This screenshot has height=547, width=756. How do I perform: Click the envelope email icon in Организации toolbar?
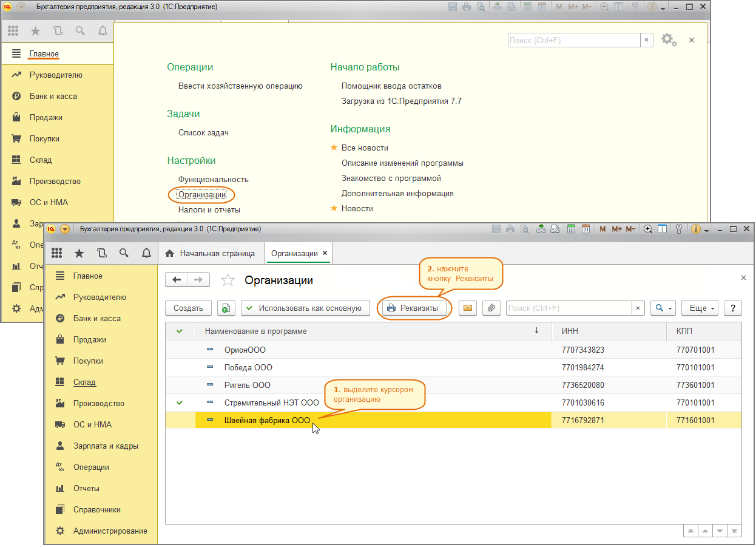click(x=467, y=308)
